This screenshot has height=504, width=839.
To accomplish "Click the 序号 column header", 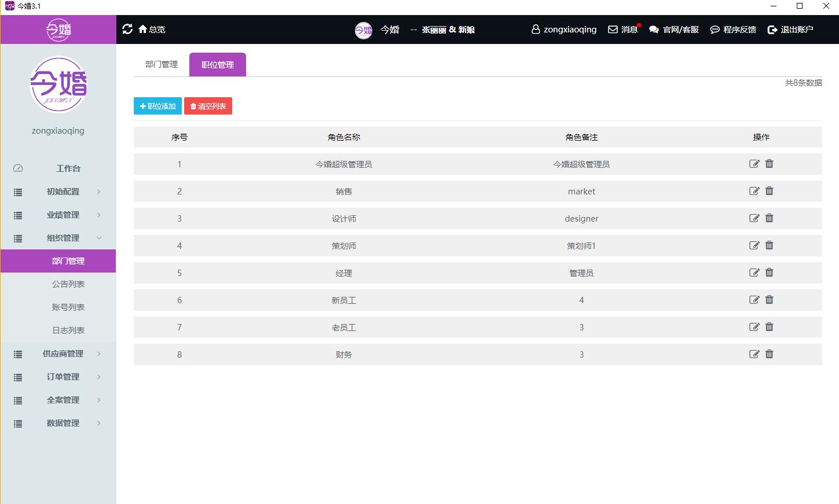I will coord(179,137).
